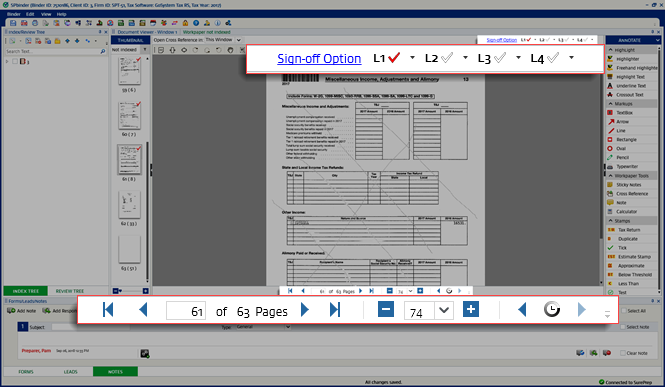
Task: Apply the Approximate stamp
Action: point(631,266)
